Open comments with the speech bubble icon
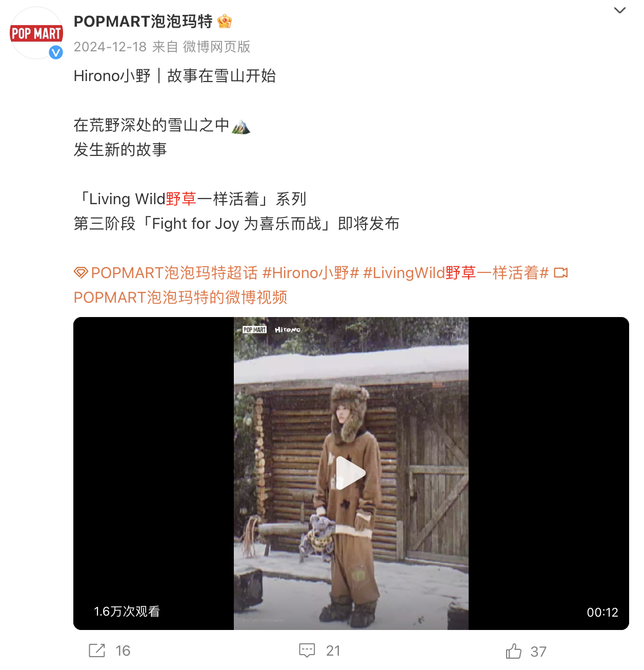 tap(307, 651)
